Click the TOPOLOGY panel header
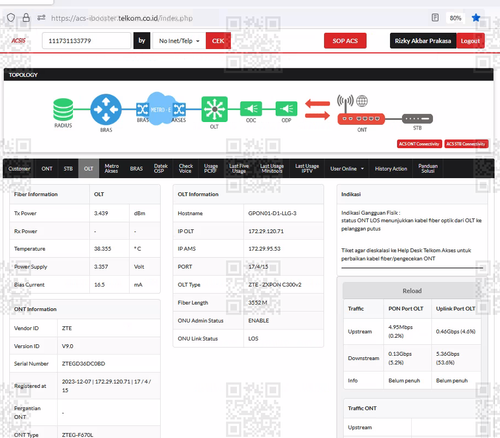Viewport: 500px width, 438px height. [x=249, y=75]
